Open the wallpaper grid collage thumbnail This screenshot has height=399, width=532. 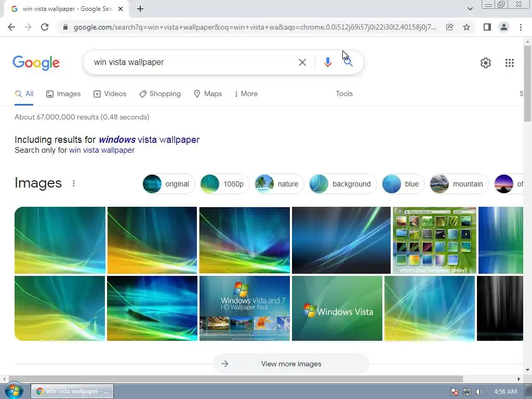click(x=434, y=240)
